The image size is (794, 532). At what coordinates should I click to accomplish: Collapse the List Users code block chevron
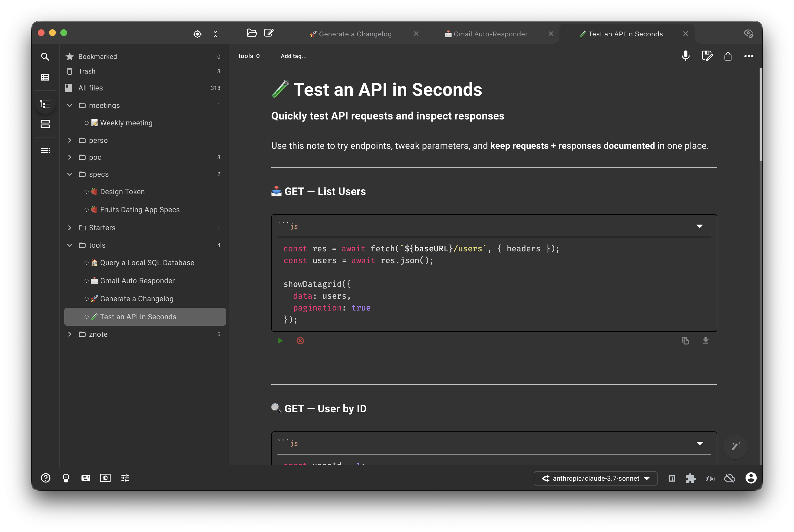point(700,226)
